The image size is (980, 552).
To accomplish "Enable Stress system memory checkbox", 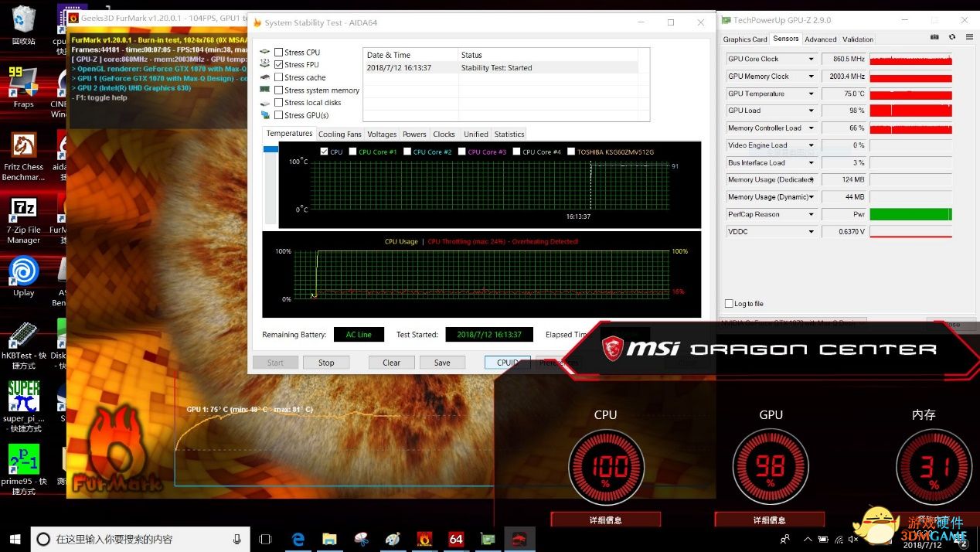I will (278, 90).
